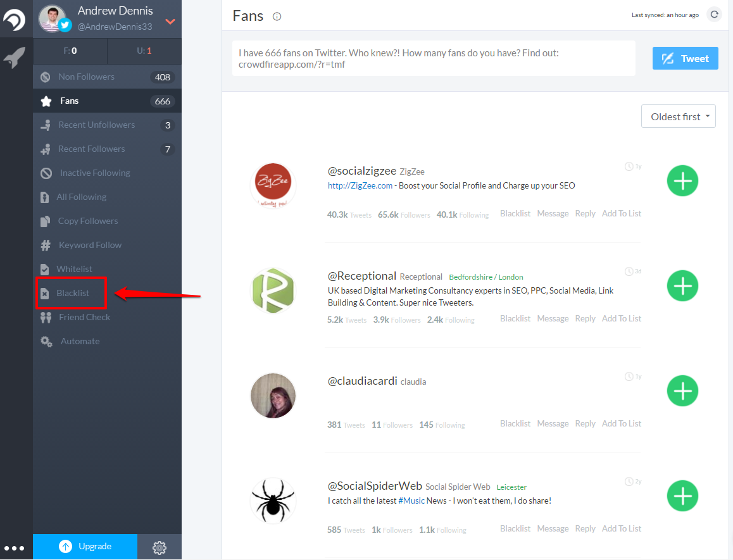Click the Inactive Following icon
Image resolution: width=733 pixels, height=560 pixels.
pos(46,173)
